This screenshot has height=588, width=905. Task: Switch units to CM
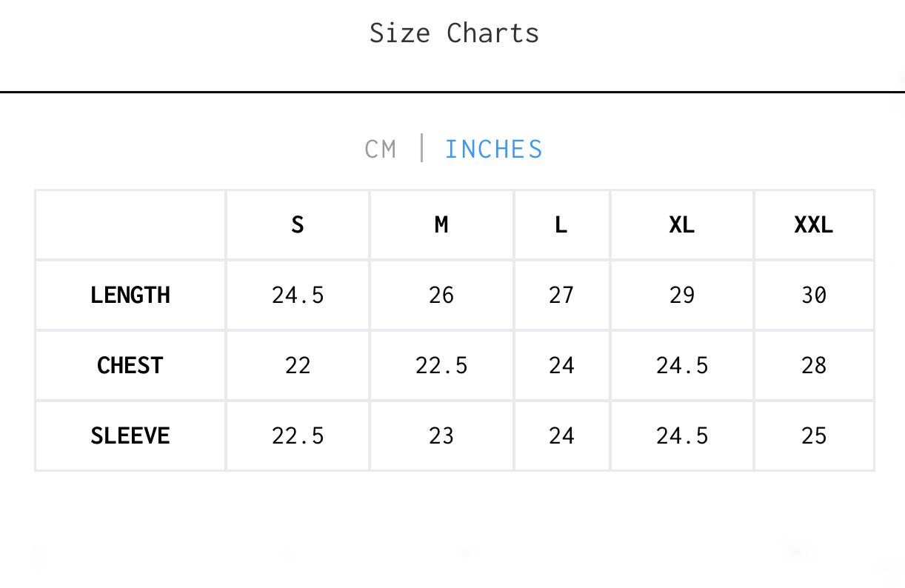[x=381, y=149]
